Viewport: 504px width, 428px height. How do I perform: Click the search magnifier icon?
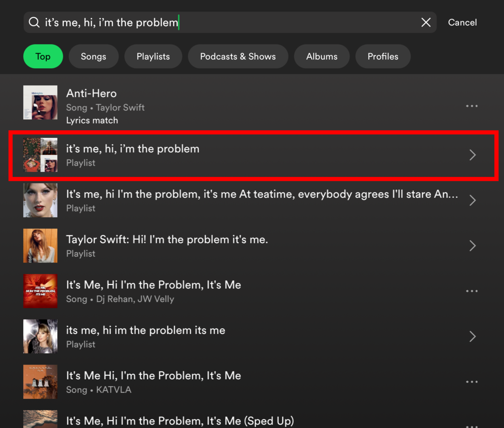[34, 22]
